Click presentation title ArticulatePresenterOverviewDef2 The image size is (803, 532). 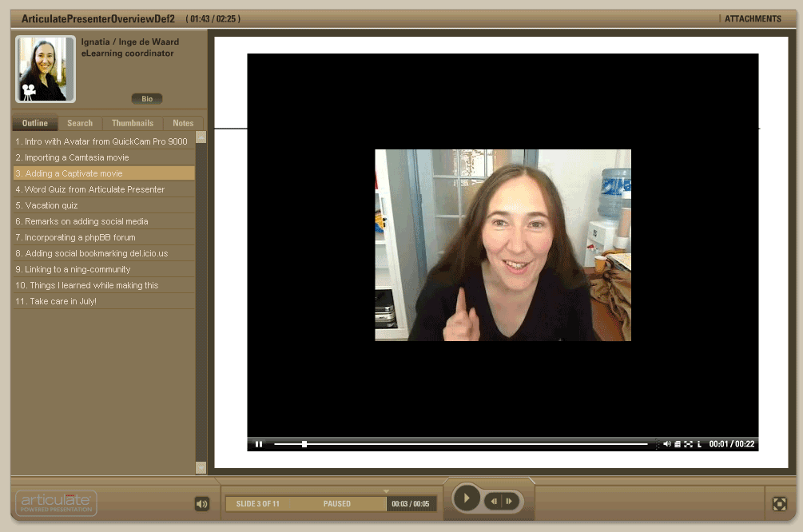click(x=97, y=19)
